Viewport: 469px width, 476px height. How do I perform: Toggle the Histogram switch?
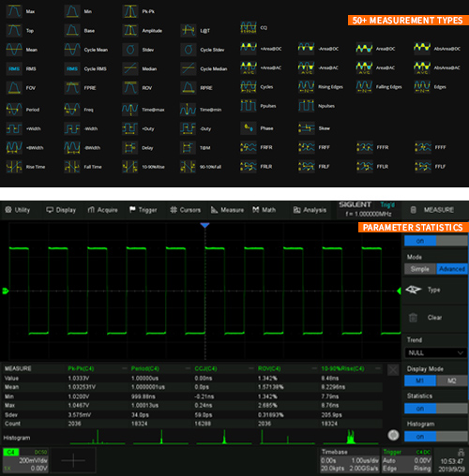436,437
